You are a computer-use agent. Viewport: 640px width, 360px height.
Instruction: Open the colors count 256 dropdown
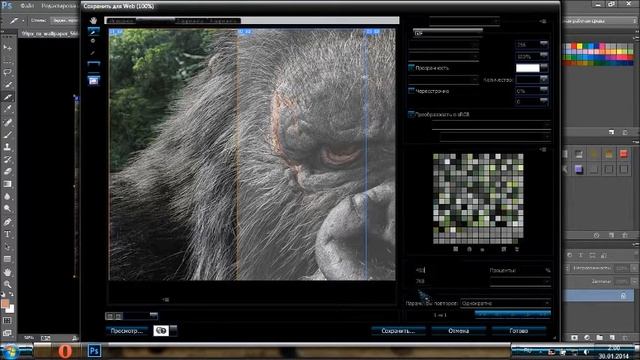click(x=544, y=44)
